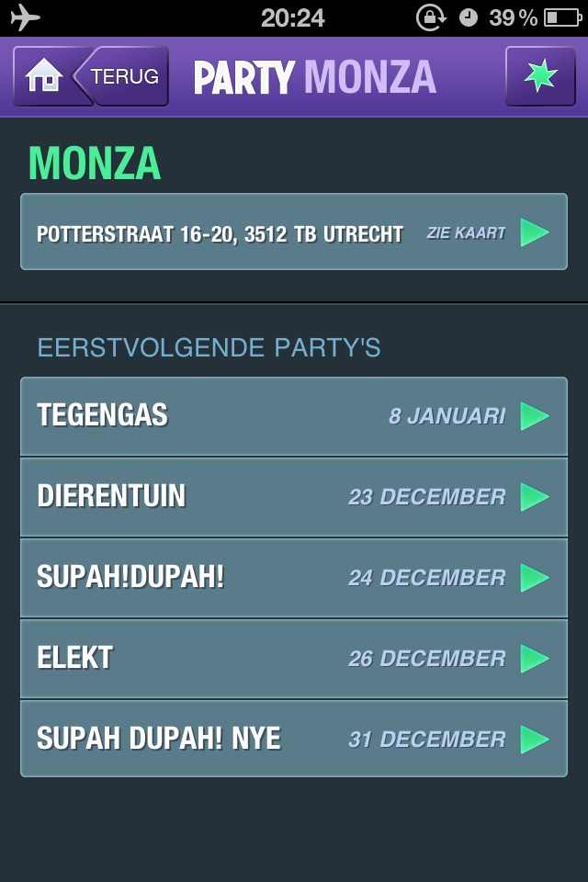Tap the green arrow beside 26 DECEMBER
The height and width of the screenshot is (882, 588).
535,659
